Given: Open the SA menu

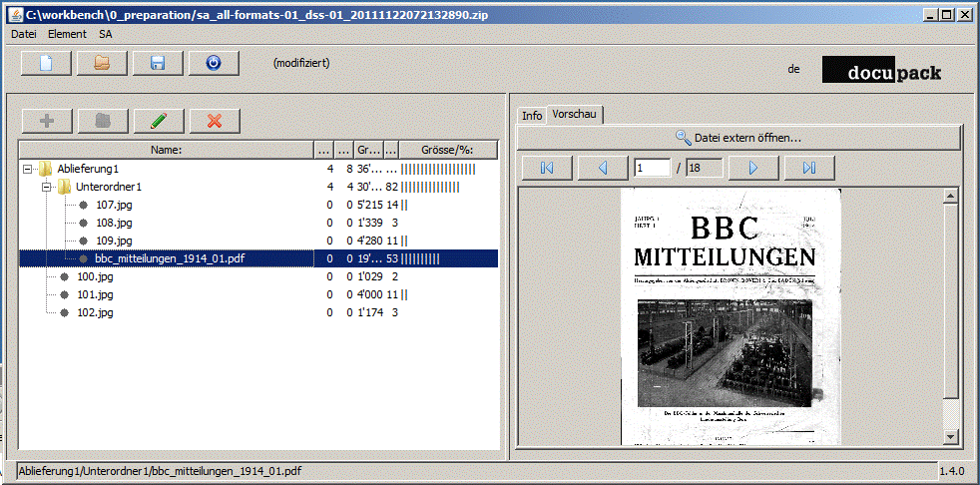Looking at the screenshot, I should click(105, 34).
